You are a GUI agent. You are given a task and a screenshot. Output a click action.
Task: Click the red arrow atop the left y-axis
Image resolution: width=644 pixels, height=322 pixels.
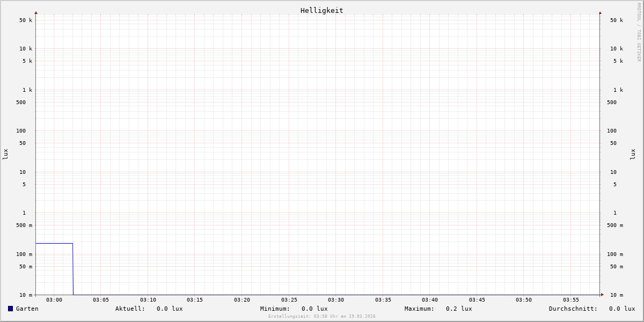coord(36,12)
